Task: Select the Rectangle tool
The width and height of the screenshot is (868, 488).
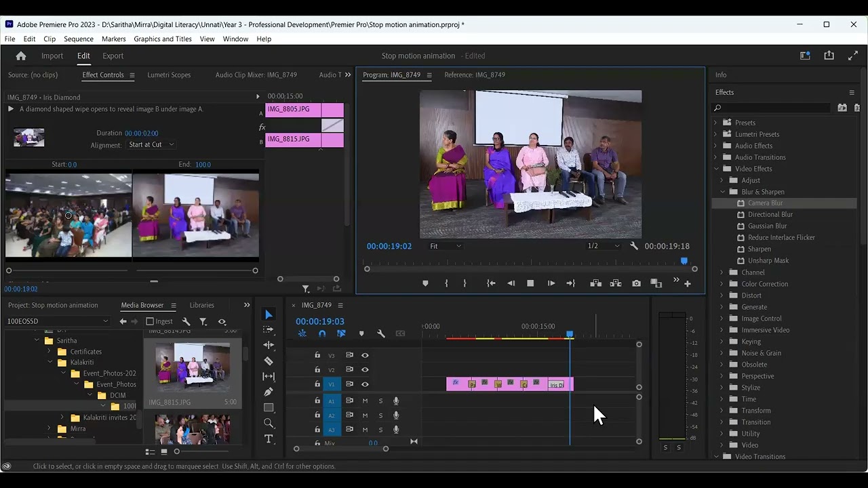Action: coord(269,407)
